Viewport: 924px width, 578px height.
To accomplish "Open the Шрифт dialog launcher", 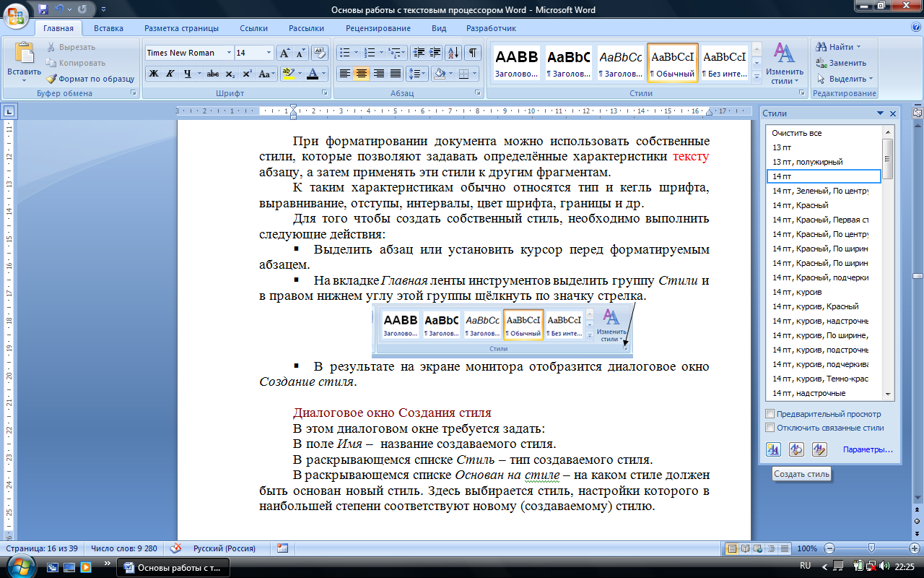I will tap(326, 93).
